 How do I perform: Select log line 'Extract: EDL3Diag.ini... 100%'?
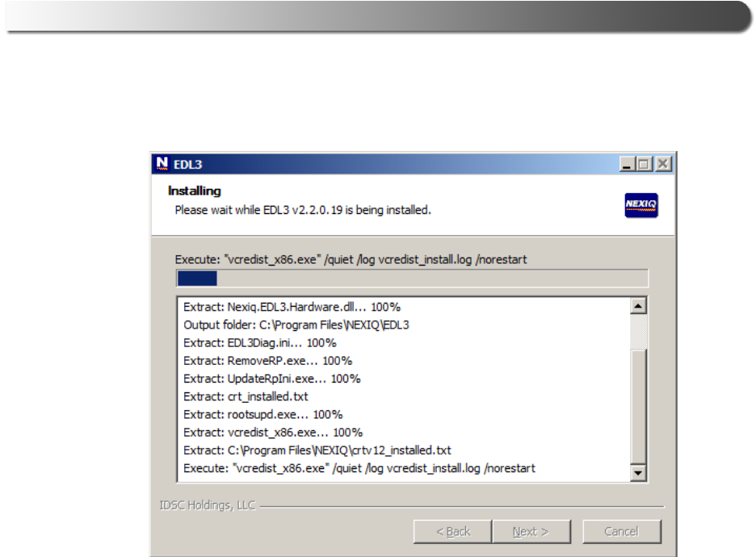point(260,342)
